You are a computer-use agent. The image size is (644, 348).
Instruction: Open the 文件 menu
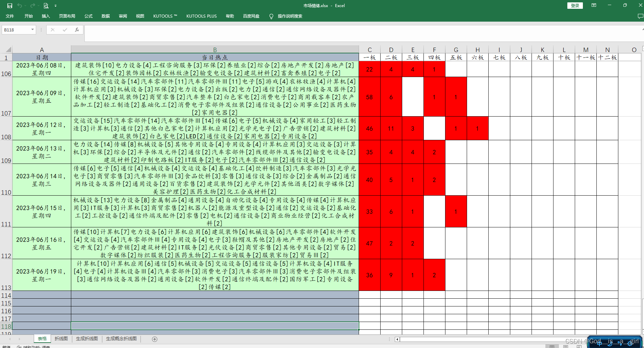10,16
